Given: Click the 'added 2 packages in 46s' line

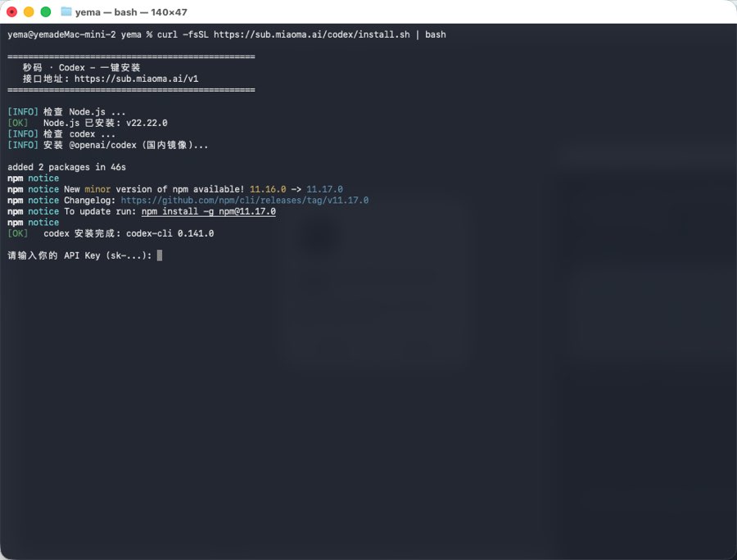Looking at the screenshot, I should 67,167.
